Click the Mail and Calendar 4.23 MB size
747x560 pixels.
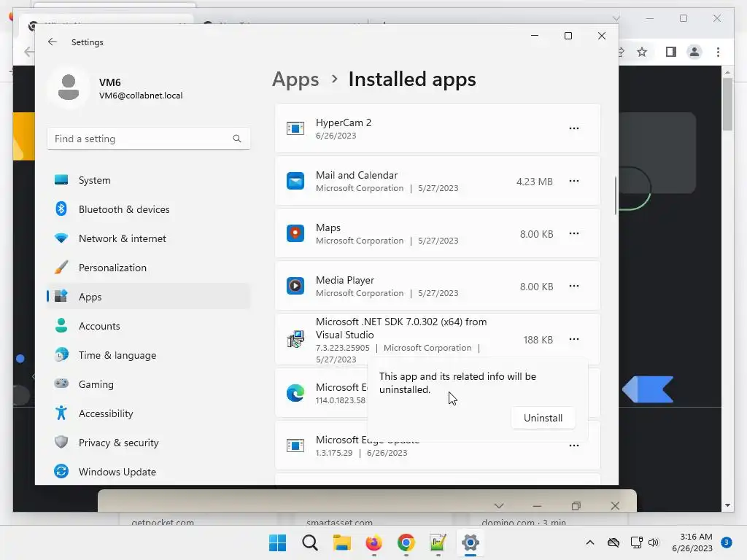click(x=535, y=182)
